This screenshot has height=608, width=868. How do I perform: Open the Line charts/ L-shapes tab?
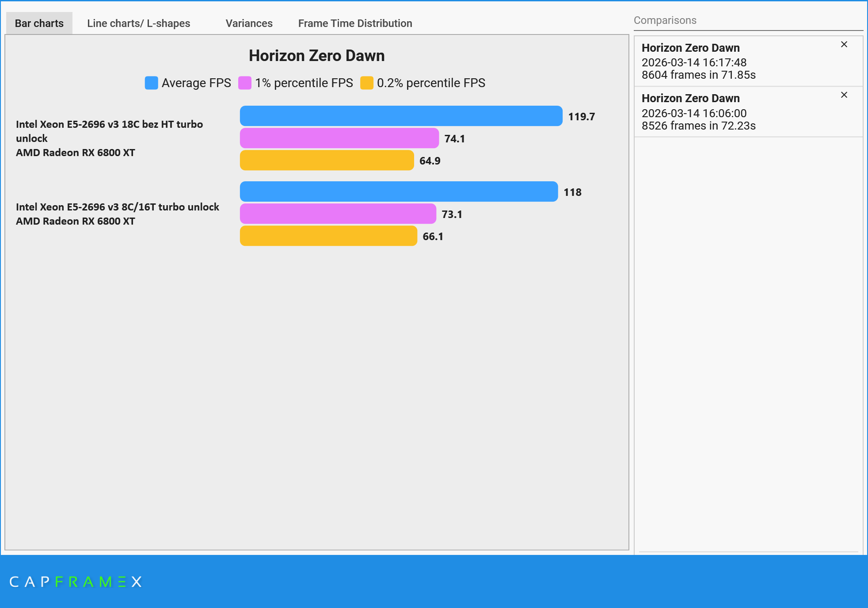138,23
